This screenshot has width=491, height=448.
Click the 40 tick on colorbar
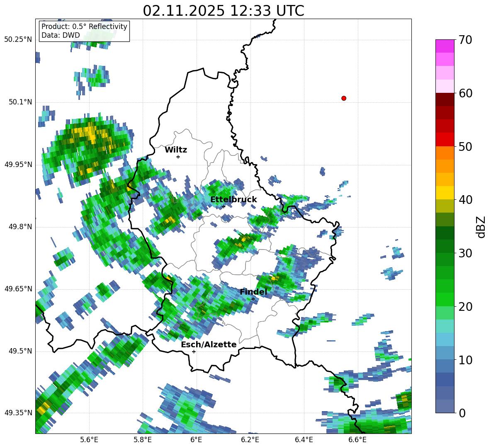tap(465, 200)
